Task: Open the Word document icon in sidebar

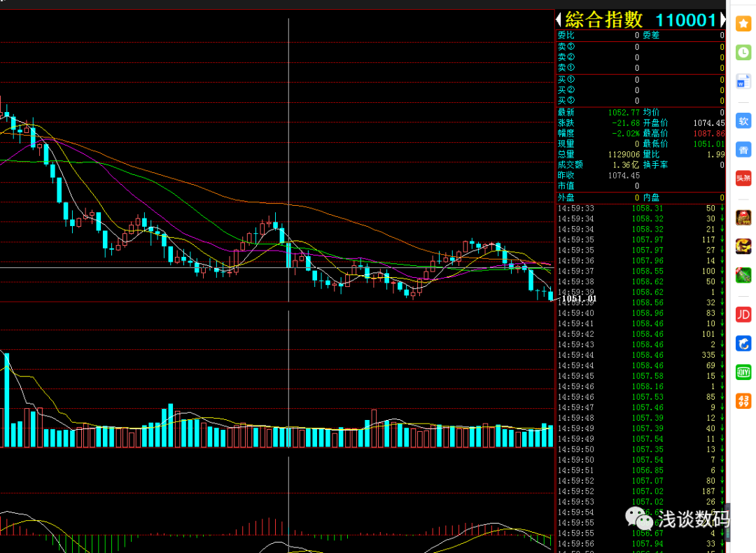Action: pyautogui.click(x=743, y=81)
